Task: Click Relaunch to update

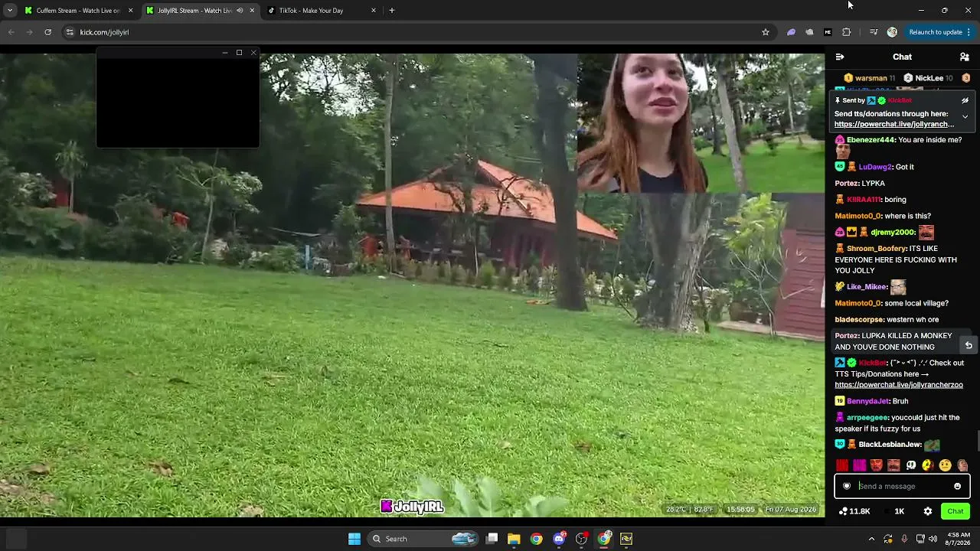Action: [936, 32]
